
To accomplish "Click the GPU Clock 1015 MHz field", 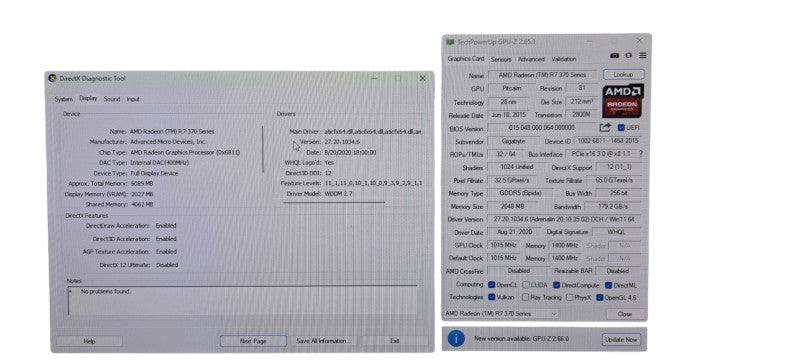I will 504,245.
